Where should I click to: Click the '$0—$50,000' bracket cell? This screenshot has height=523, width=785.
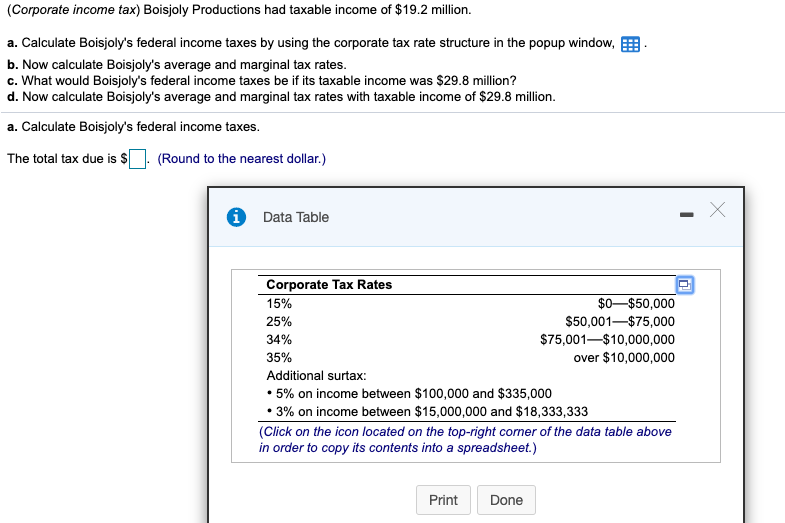point(636,304)
